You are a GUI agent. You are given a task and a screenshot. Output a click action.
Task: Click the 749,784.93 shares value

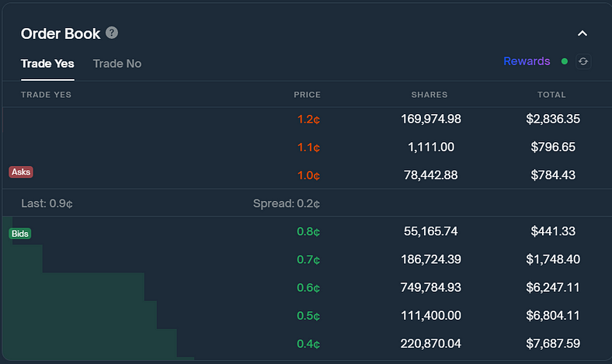point(429,287)
